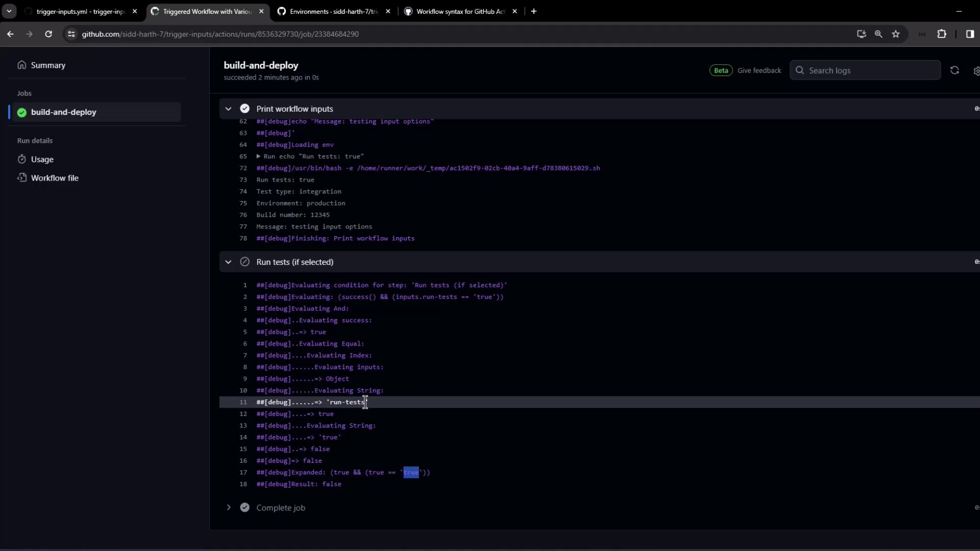Toggle browser side panel icon
980x551 pixels.
(970, 34)
